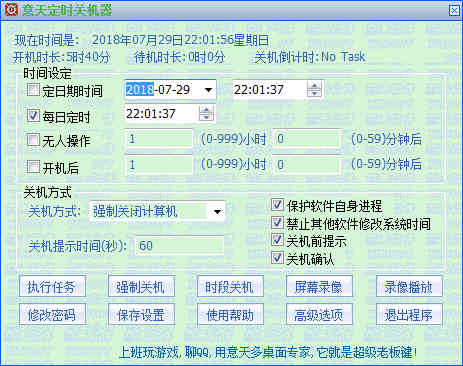Close the 意天定时关机器 window
The width and height of the screenshot is (463, 366).
click(454, 10)
